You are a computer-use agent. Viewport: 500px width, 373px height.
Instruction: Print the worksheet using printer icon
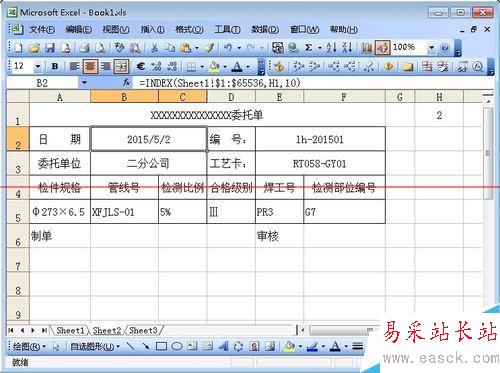coord(85,48)
